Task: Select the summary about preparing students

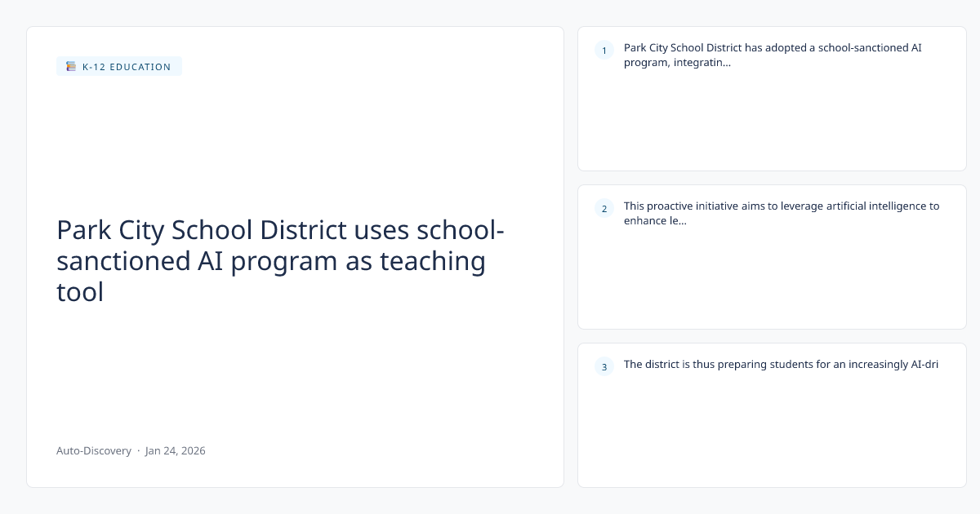Action: [781, 365]
